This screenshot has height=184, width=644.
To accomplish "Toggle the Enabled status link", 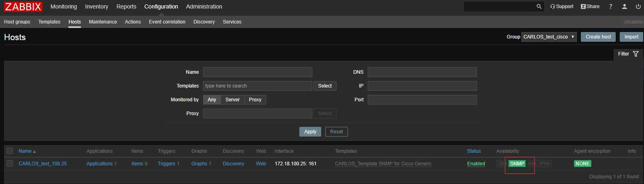I will [476, 164].
